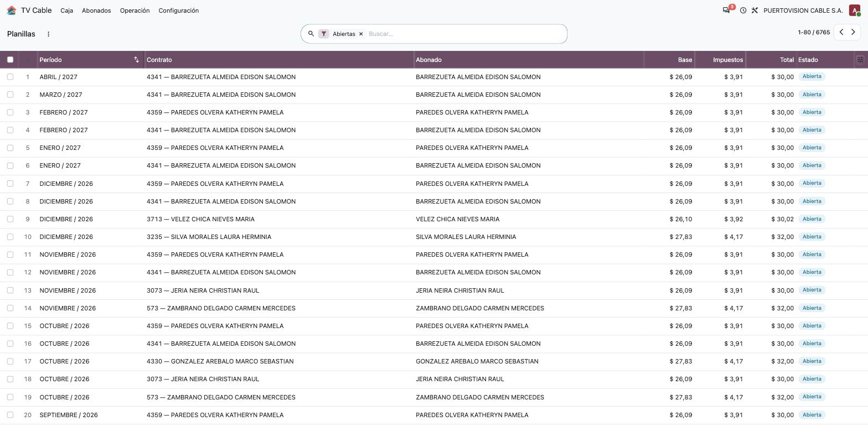868x426 pixels.
Task: Click the $ 26,10 base amount cell
Action: point(680,219)
